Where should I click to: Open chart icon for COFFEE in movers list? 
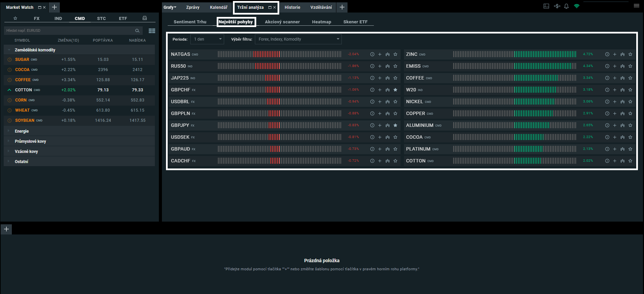[x=622, y=78]
